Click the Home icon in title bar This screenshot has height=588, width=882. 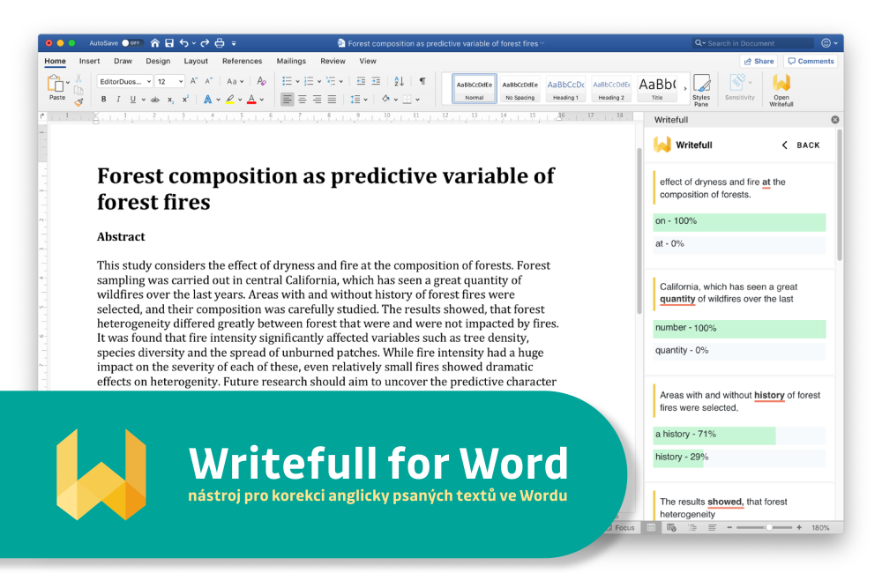[154, 42]
